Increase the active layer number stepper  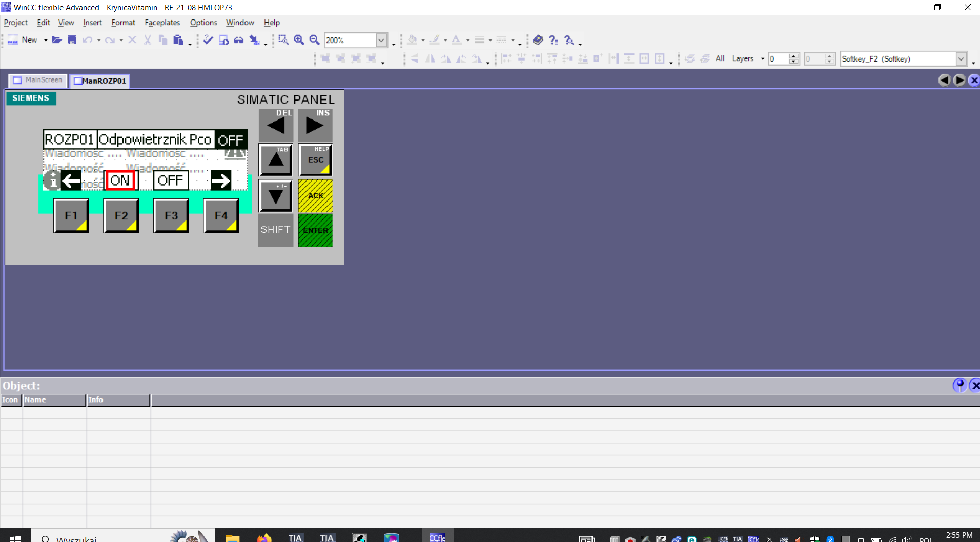click(x=794, y=56)
